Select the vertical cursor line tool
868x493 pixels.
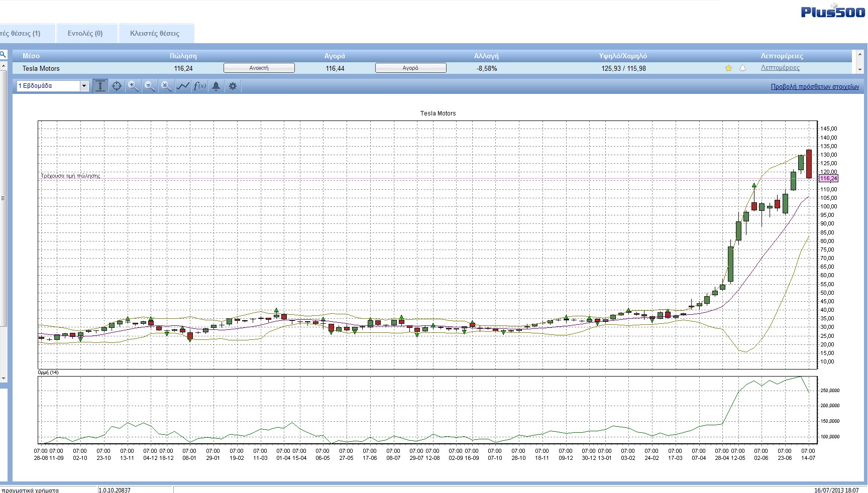tap(100, 86)
